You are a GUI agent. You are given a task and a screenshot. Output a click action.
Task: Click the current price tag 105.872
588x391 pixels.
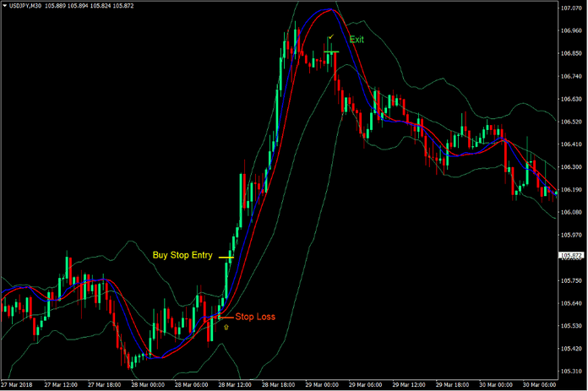coord(571,255)
